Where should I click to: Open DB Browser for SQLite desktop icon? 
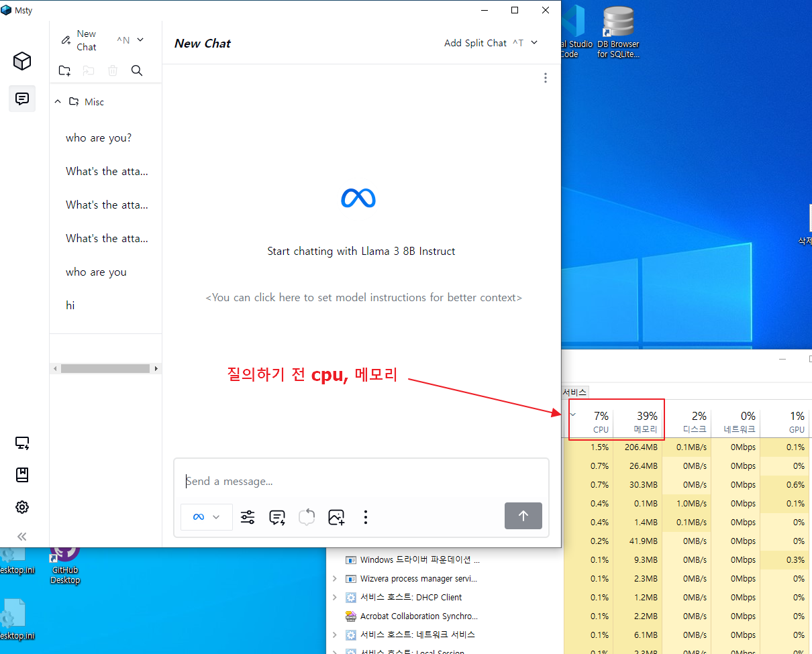618,32
